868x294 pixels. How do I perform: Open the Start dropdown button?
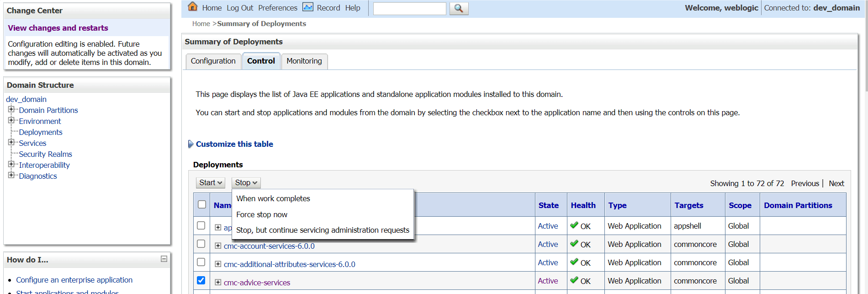click(211, 182)
